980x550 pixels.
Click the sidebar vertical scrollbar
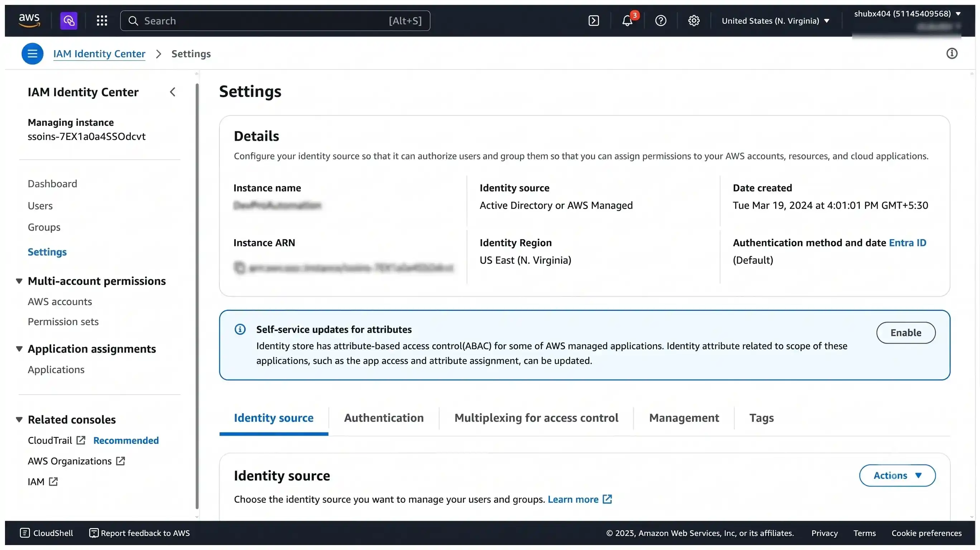pyautogui.click(x=197, y=295)
